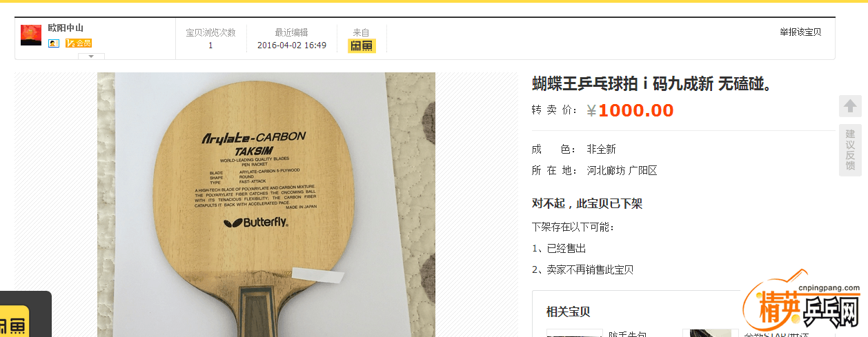Screen dimensions: 868x337
Task: Click the orange 会员 membership badge
Action: (x=79, y=43)
